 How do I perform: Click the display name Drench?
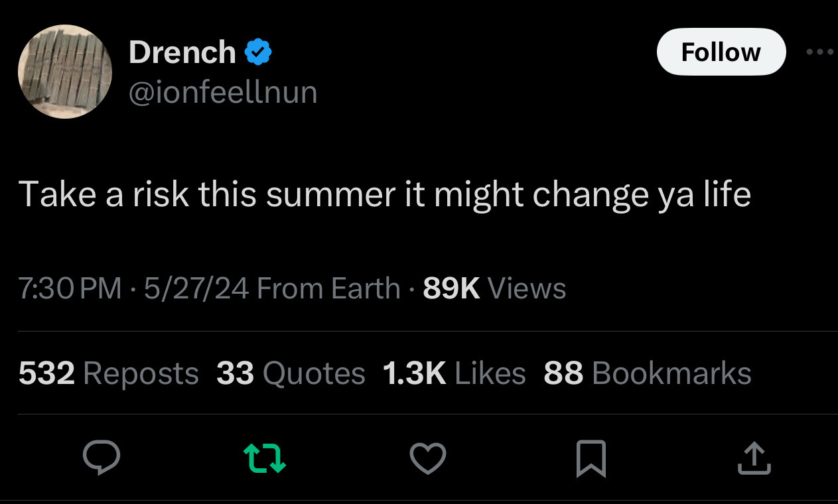coord(182,52)
